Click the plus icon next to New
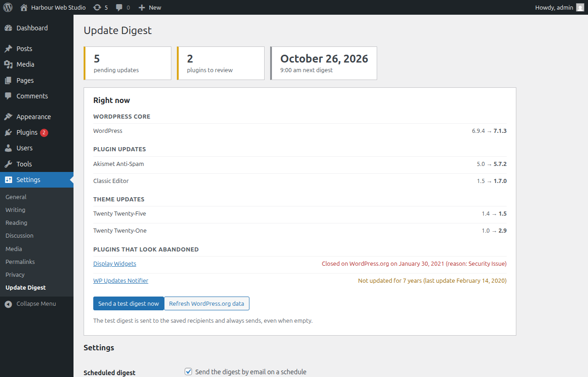The width and height of the screenshot is (588, 377). click(142, 7)
